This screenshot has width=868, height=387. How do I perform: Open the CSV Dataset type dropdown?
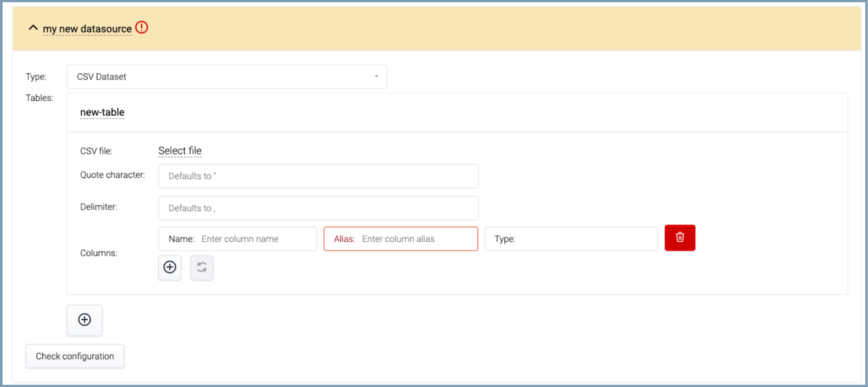point(227,77)
